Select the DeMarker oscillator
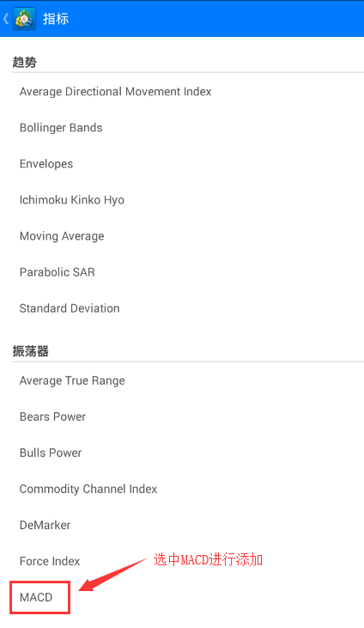 coord(182,525)
